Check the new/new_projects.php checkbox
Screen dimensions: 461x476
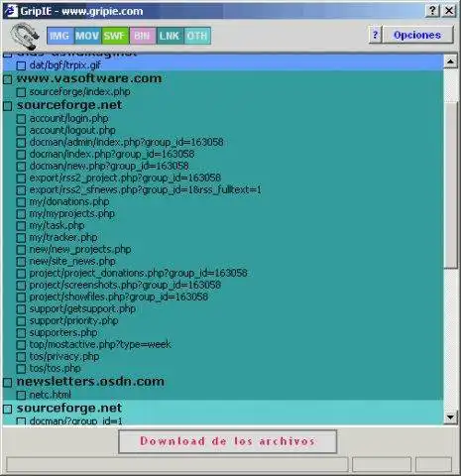point(21,250)
